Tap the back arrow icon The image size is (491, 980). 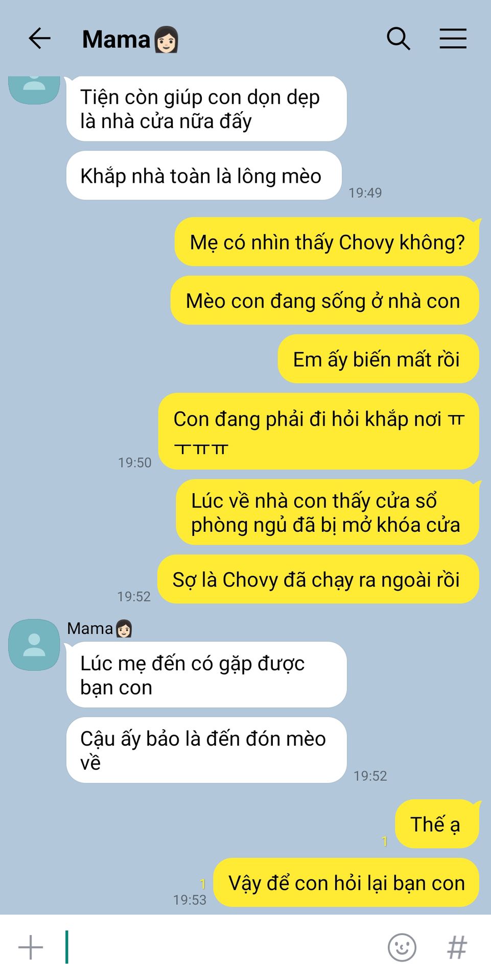(x=39, y=39)
